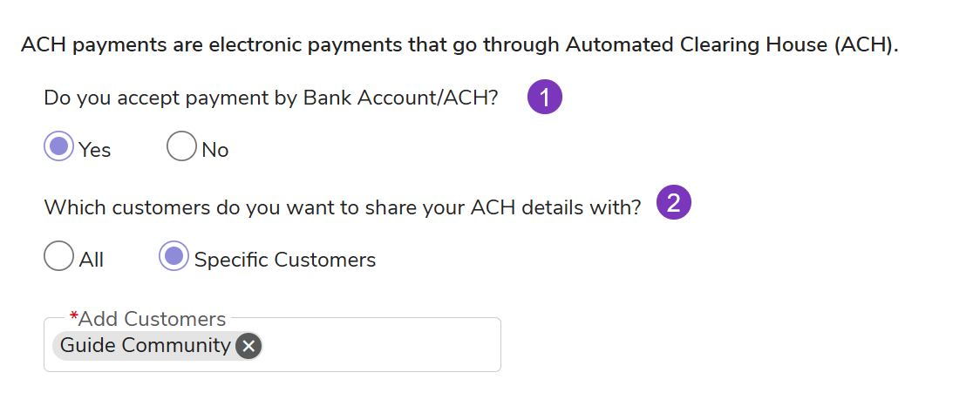Choose the All customers radio circle
The height and width of the screenshot is (420, 980).
point(58,256)
